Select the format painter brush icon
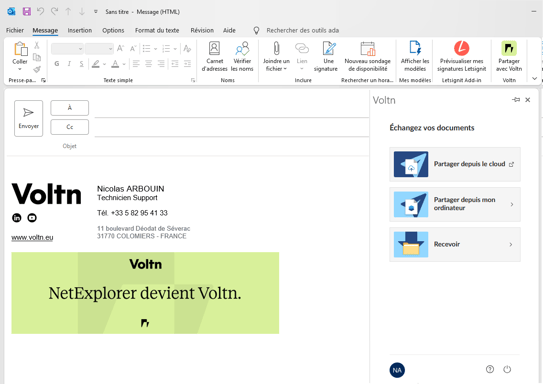Viewport: 543px width, 384px height. [37, 69]
